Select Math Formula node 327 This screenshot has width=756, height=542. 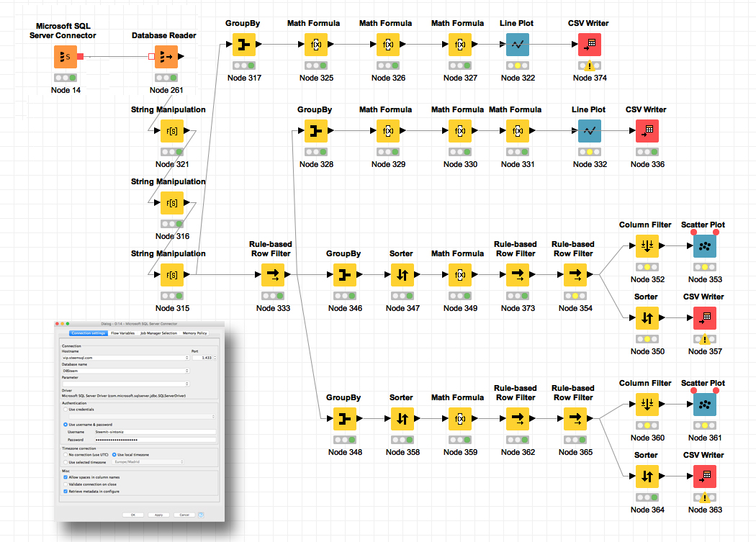[x=460, y=45]
